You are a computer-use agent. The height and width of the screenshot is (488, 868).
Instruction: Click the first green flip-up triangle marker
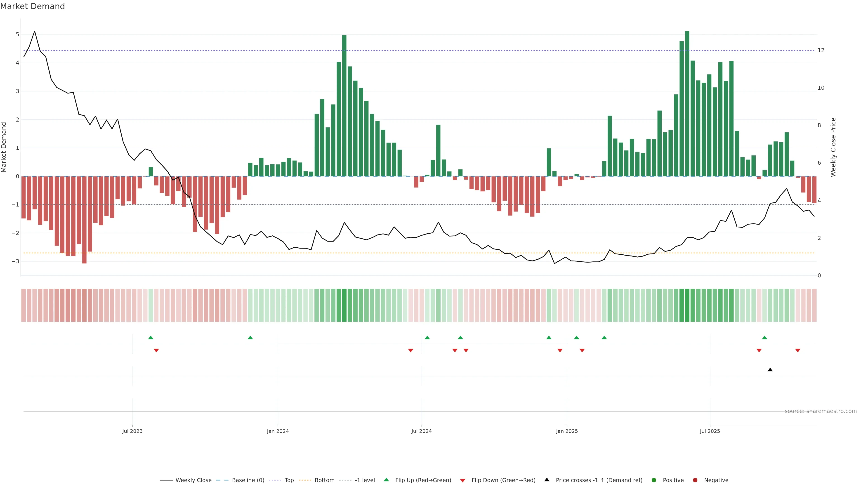pos(151,338)
